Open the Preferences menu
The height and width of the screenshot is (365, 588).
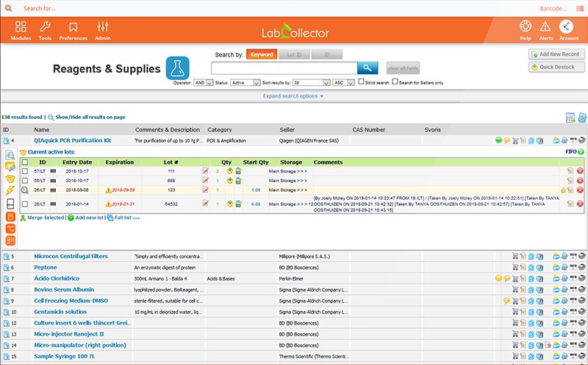tap(73, 31)
